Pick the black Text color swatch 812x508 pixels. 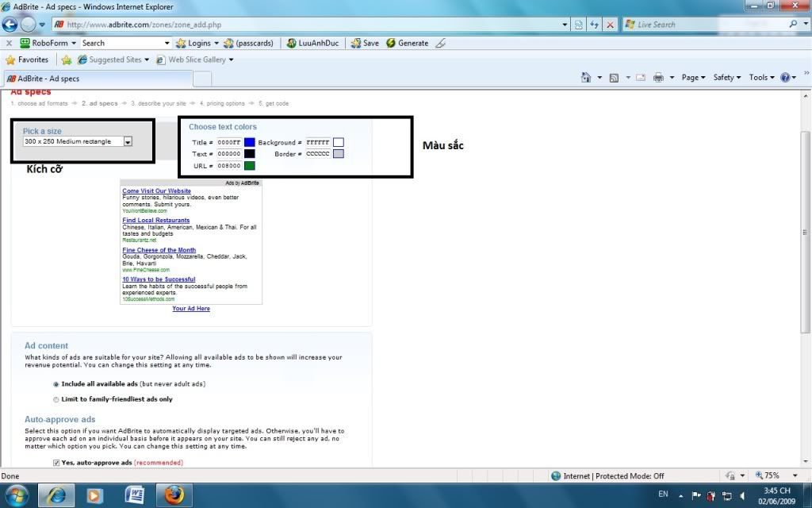(x=250, y=154)
